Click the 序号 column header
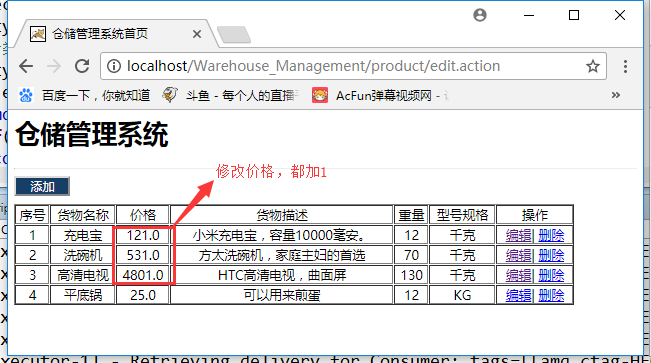 (32, 215)
